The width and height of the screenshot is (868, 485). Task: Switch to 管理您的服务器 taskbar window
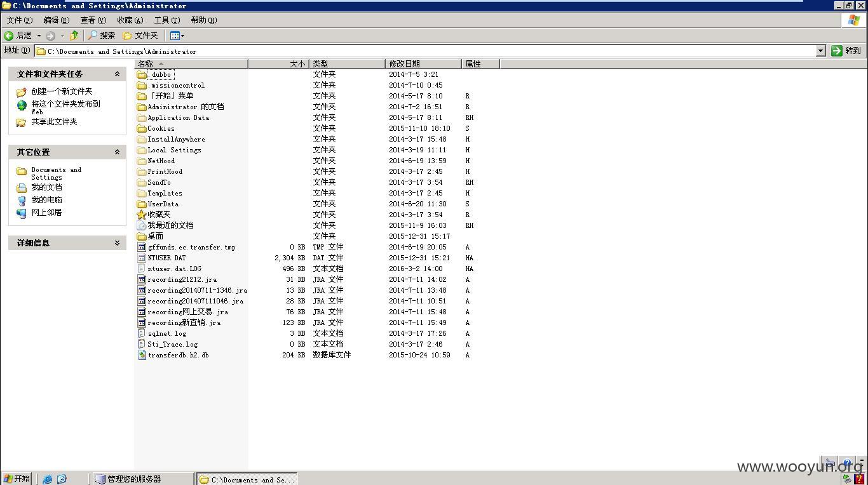coord(142,479)
